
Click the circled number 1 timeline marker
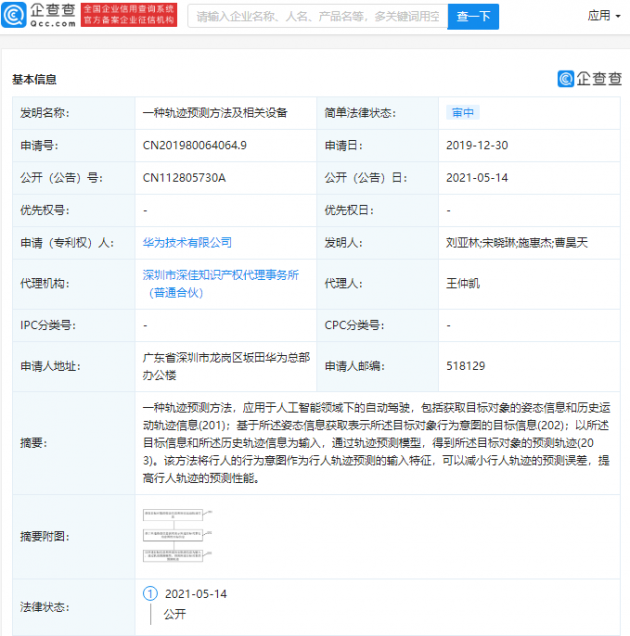(151, 594)
